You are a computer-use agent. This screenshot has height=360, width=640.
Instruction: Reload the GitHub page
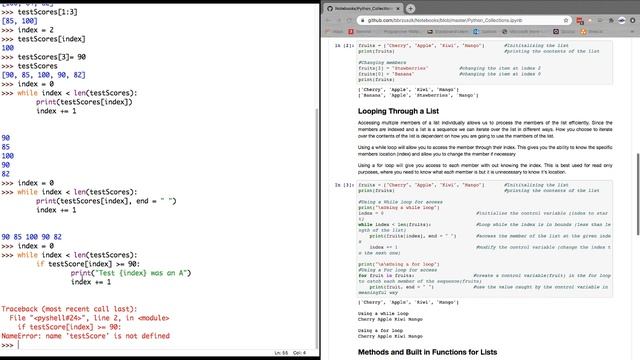[350, 20]
